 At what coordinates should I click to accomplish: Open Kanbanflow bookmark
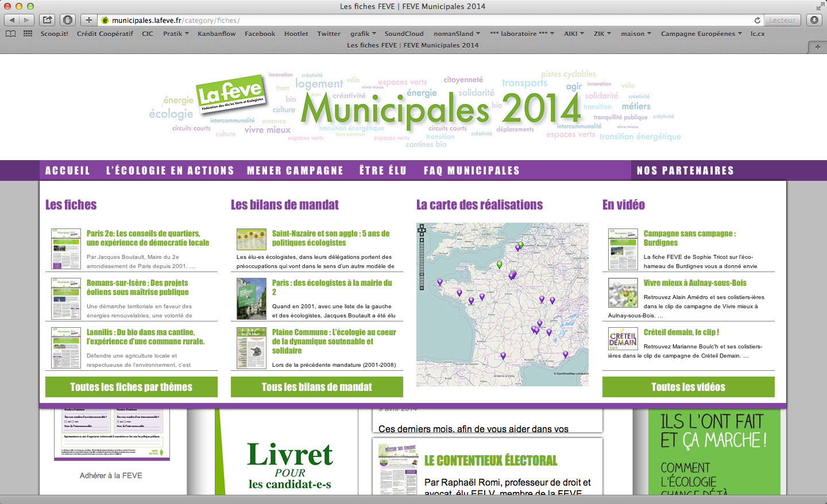tap(217, 34)
